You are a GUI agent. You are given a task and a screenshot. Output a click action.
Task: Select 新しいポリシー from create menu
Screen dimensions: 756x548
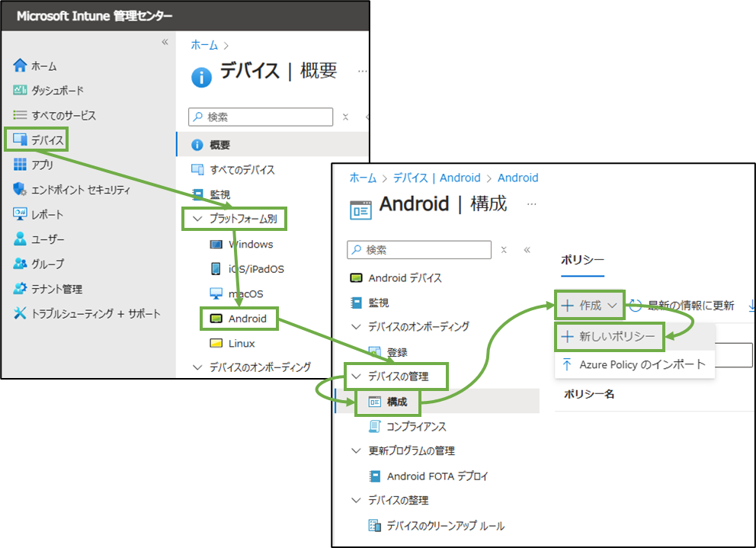tap(610, 336)
